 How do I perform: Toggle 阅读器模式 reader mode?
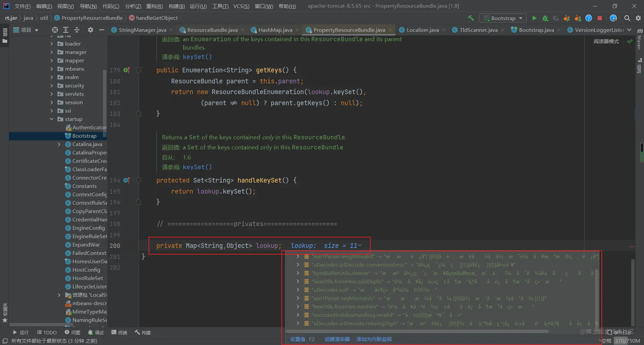click(606, 42)
